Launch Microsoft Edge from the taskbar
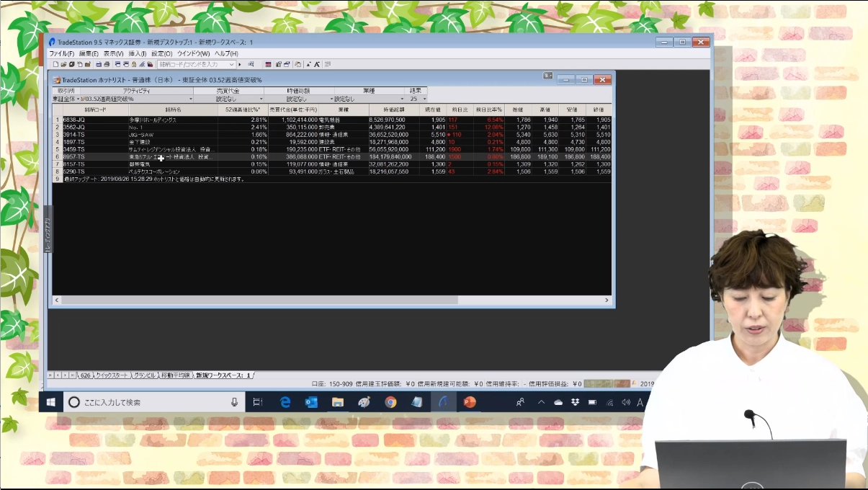868x490 pixels. point(285,402)
